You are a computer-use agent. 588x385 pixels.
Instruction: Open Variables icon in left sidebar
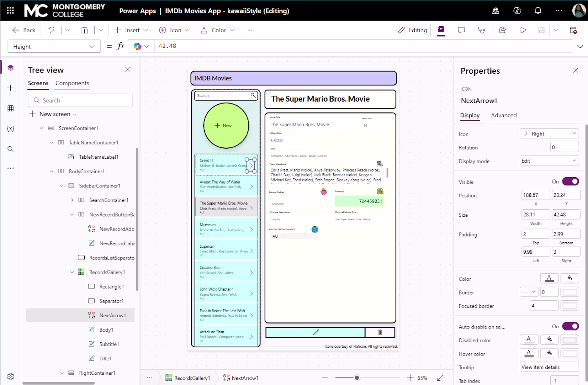tap(11, 129)
